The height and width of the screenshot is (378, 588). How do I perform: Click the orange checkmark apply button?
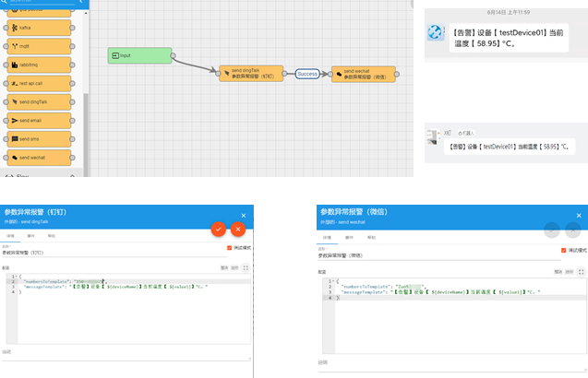[x=219, y=229]
